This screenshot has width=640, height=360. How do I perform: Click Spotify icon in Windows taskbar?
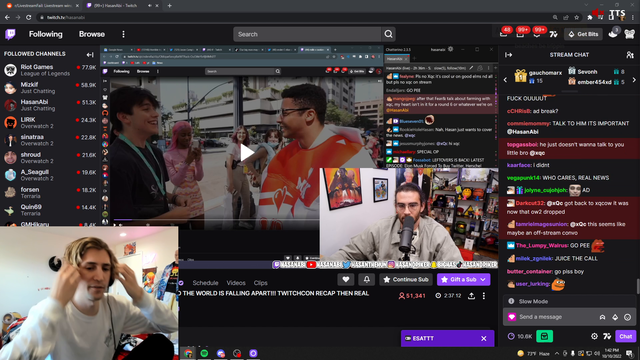204,353
